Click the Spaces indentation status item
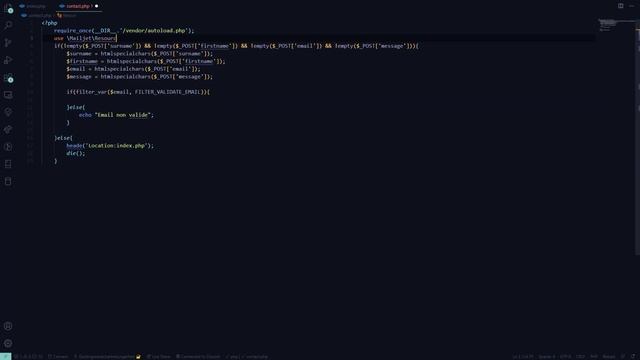 pos(547,356)
